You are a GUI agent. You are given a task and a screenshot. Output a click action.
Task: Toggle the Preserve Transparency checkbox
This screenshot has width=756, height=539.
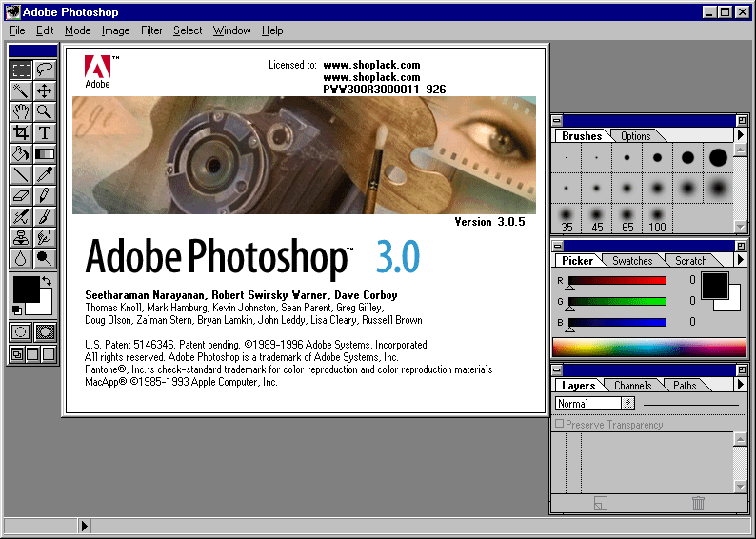560,425
